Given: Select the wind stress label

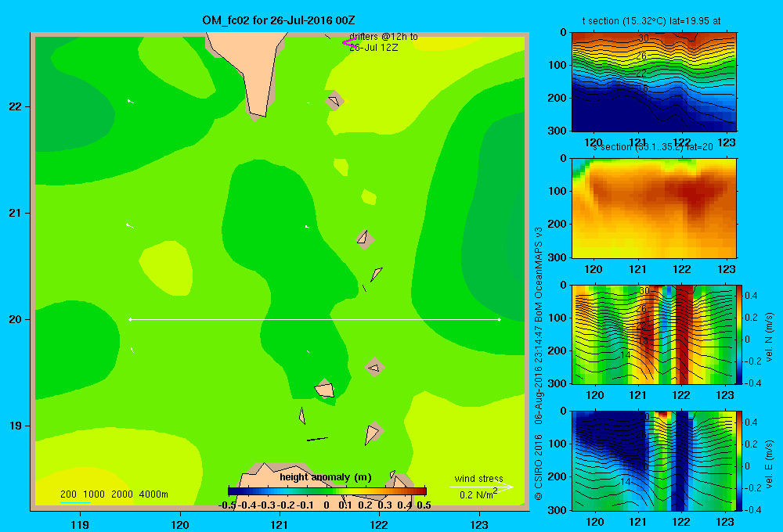Looking at the screenshot, I should coord(478,478).
